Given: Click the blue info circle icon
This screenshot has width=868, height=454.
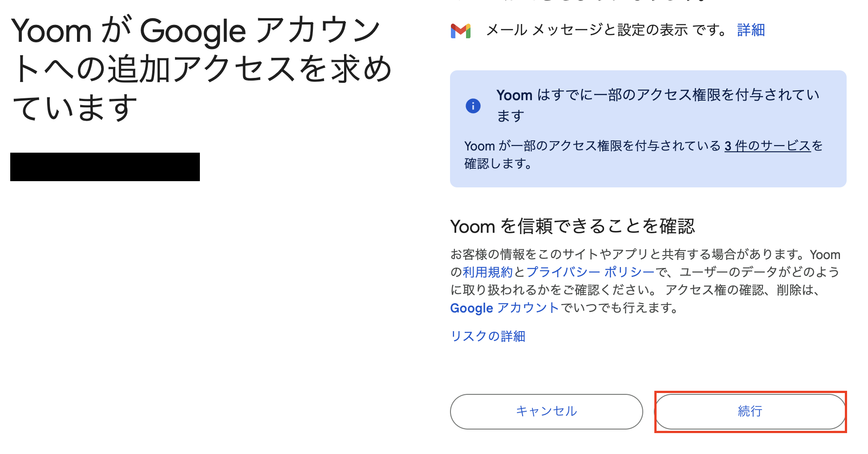Looking at the screenshot, I should tap(473, 106).
